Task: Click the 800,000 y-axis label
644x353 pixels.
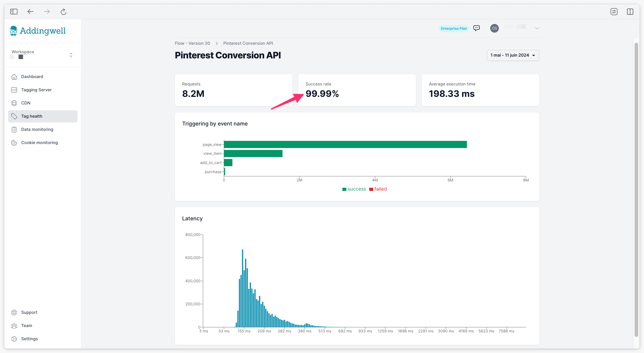Action: (x=193, y=235)
